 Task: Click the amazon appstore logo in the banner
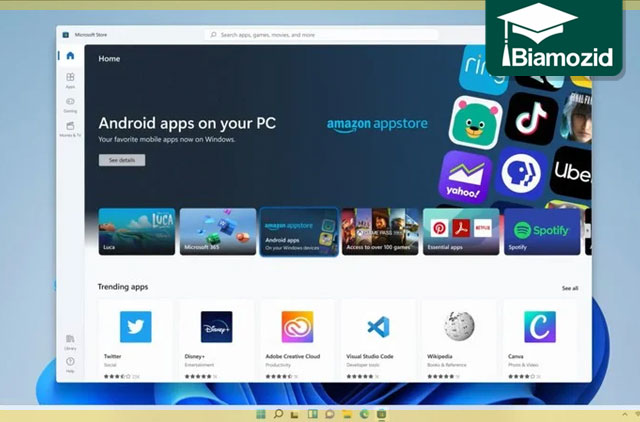point(377,124)
